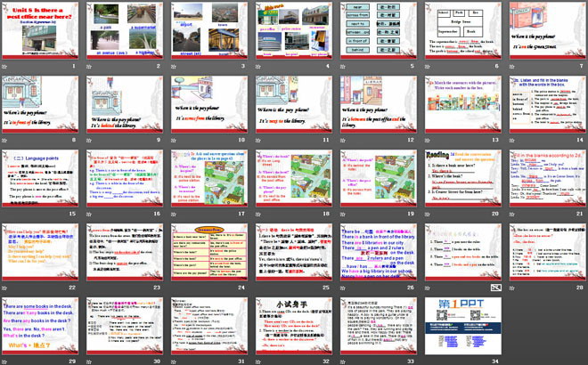The height and width of the screenshot is (365, 588).
Task: Select slide 20 'Reading' thumbnail
Action: coord(463,178)
